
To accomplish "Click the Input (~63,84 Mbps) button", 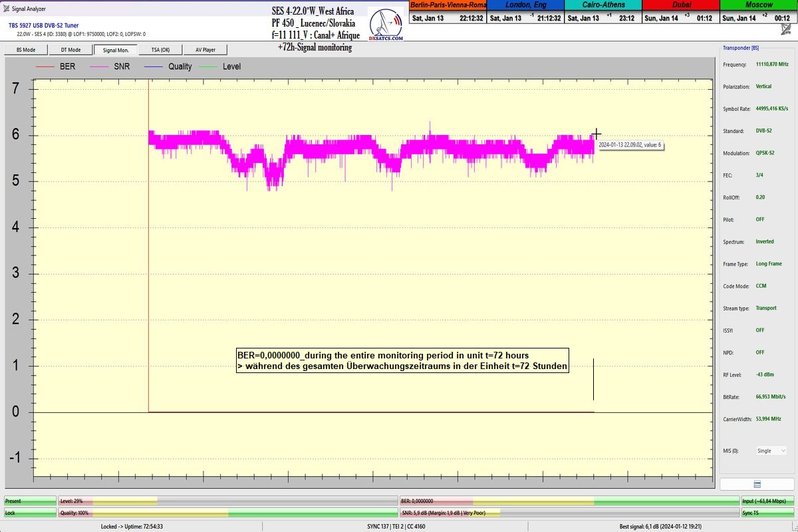I will 767,501.
